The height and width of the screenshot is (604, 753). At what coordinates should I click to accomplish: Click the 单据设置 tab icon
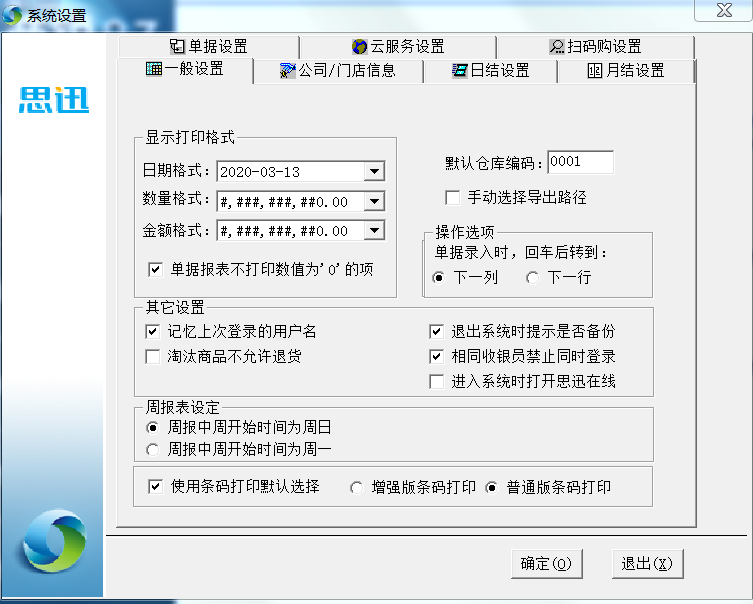point(177,47)
